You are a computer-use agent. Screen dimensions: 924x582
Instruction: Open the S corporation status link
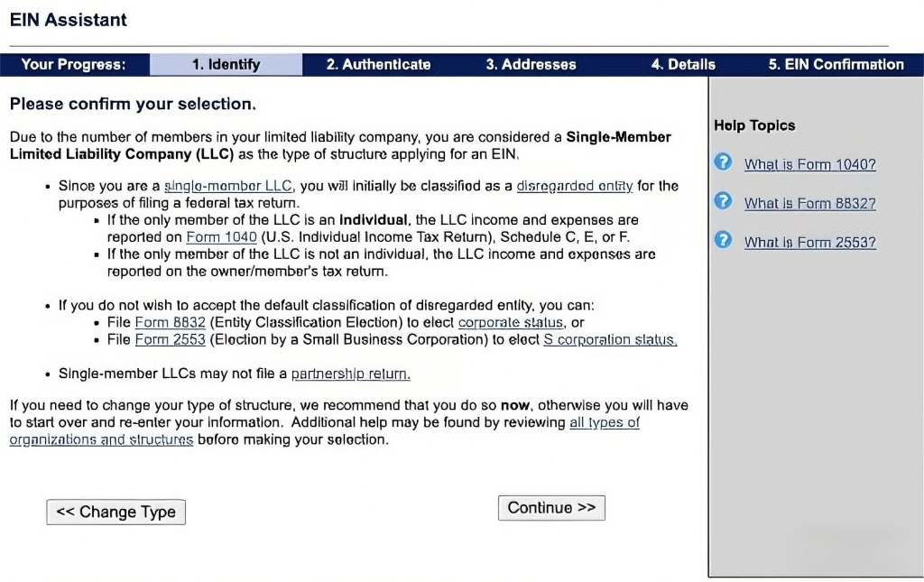(610, 339)
